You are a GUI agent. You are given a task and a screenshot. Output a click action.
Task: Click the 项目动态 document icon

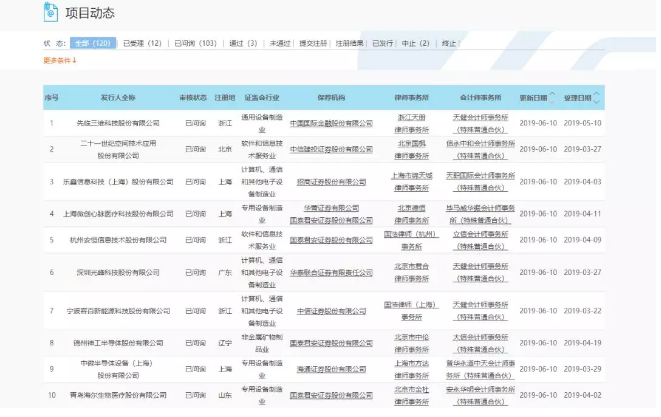point(53,12)
